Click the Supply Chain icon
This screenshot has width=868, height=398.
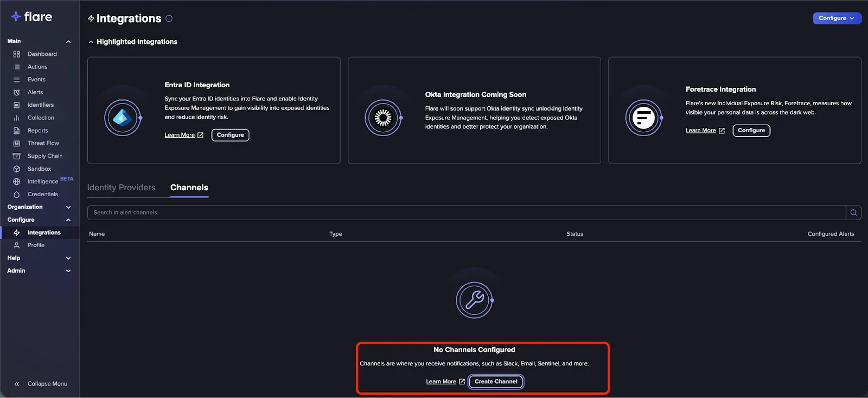click(x=17, y=156)
